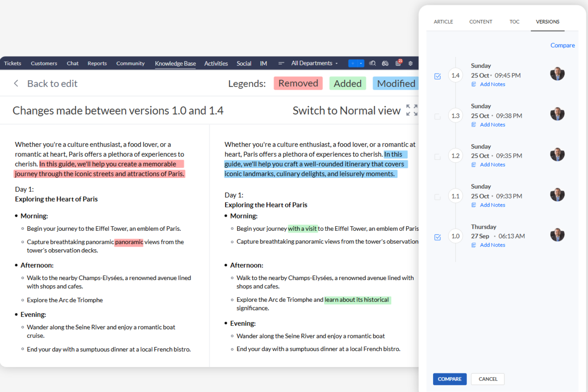
Task: Open the dropdown arrow beside the + button
Action: 361,63
